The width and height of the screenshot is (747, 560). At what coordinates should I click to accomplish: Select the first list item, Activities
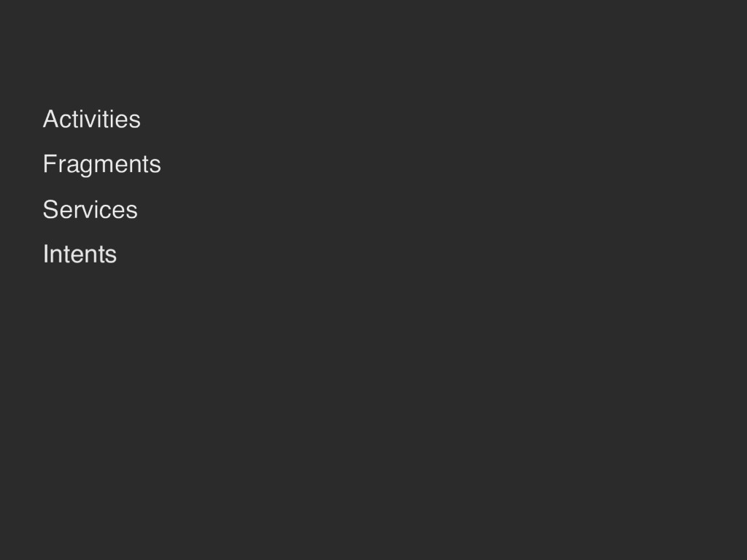[x=91, y=119]
